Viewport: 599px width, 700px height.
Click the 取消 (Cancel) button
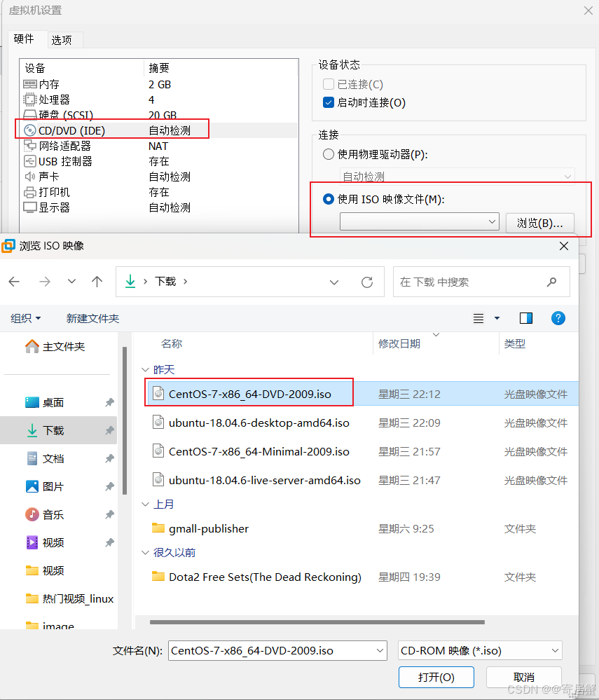[x=523, y=678]
